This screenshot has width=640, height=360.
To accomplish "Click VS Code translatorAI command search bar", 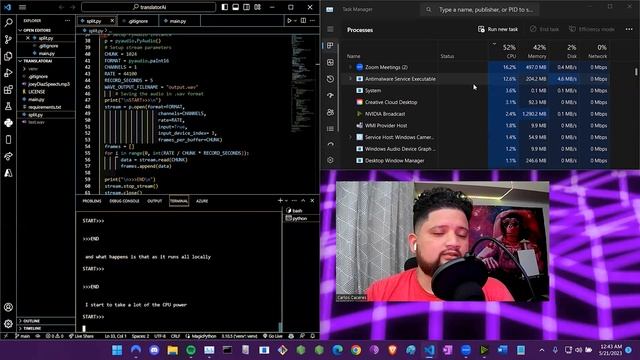I will click(149, 7).
